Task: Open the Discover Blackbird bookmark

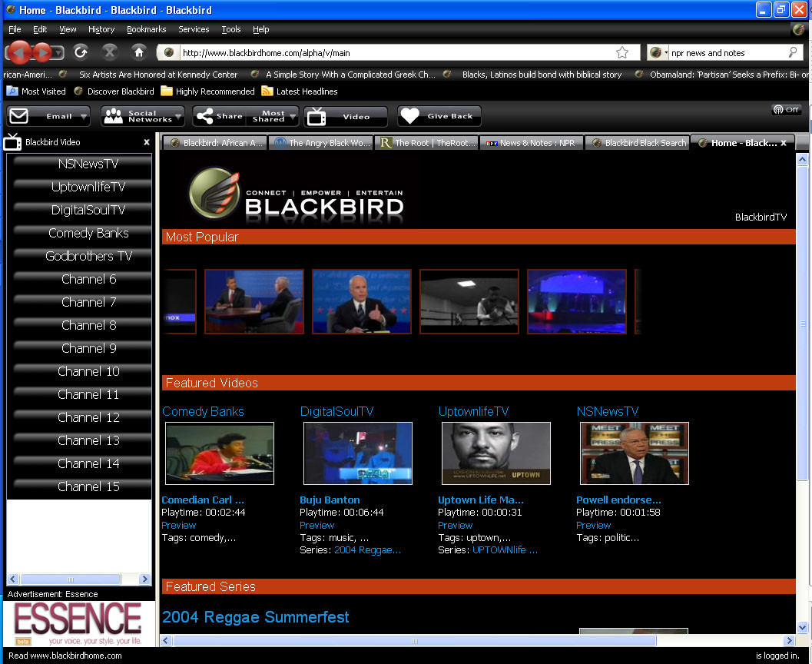Action: tap(114, 91)
